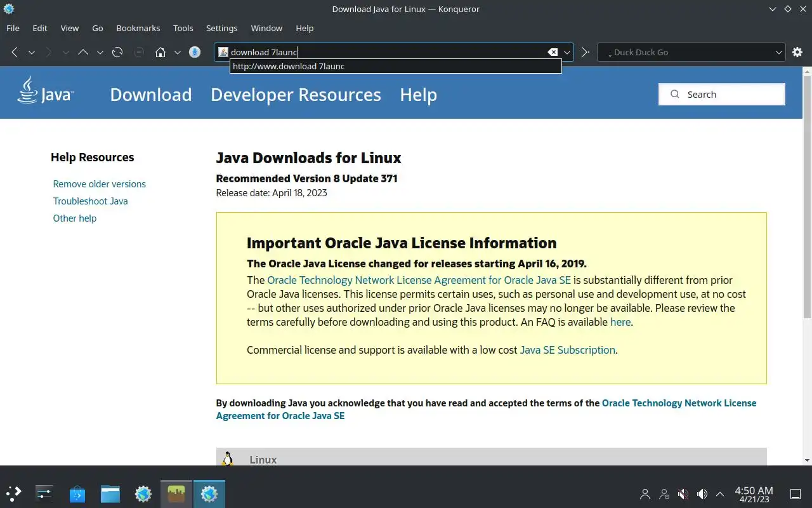This screenshot has height=508, width=812.
Task: Open the Help menu in the menu bar
Action: pyautogui.click(x=304, y=28)
